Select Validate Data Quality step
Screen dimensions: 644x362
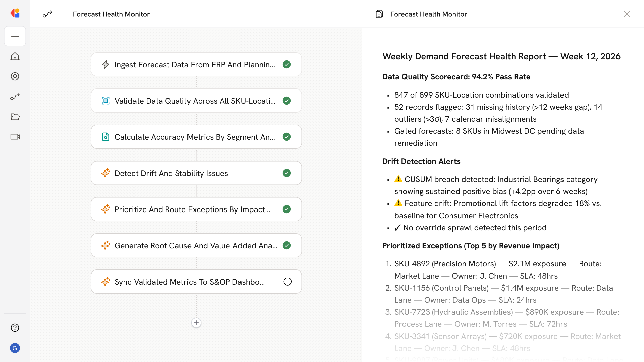click(x=195, y=101)
